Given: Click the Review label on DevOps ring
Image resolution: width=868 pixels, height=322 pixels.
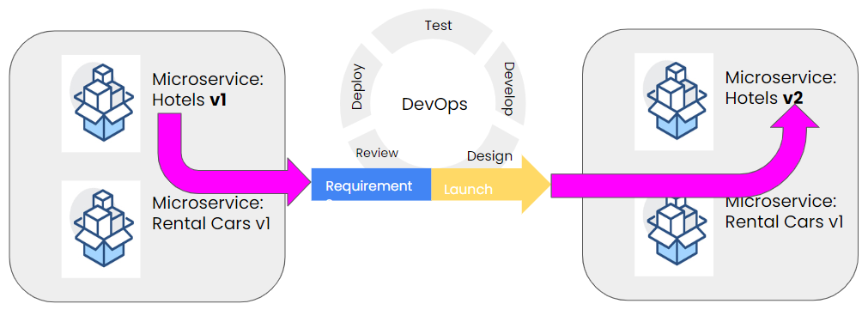Looking at the screenshot, I should click(377, 153).
